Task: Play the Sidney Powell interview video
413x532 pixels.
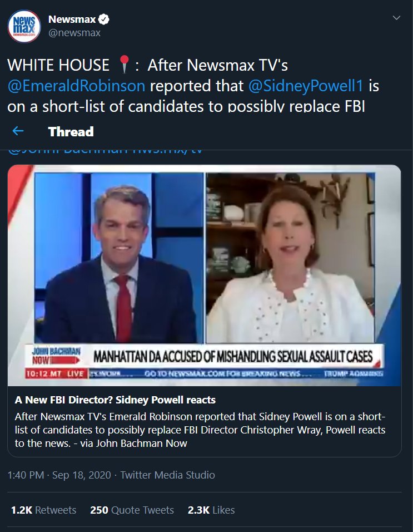Action: (x=205, y=275)
